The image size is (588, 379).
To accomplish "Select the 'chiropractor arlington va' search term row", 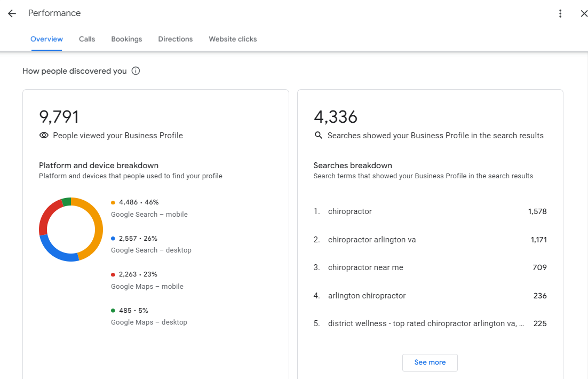I will pos(372,240).
